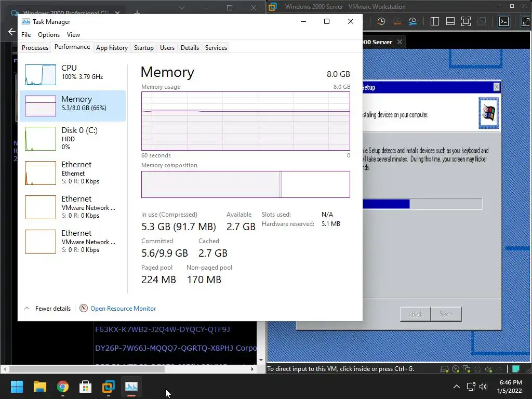Select Ethernet adapter above the last one
Image resolution: width=532 pixels, height=399 pixels.
(73, 207)
